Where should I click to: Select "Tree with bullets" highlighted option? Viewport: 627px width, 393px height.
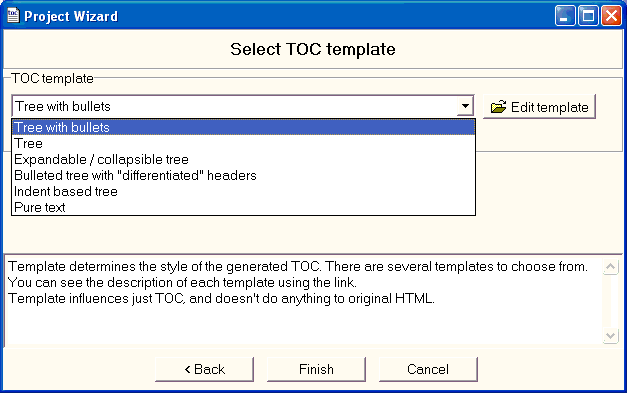click(x=244, y=128)
